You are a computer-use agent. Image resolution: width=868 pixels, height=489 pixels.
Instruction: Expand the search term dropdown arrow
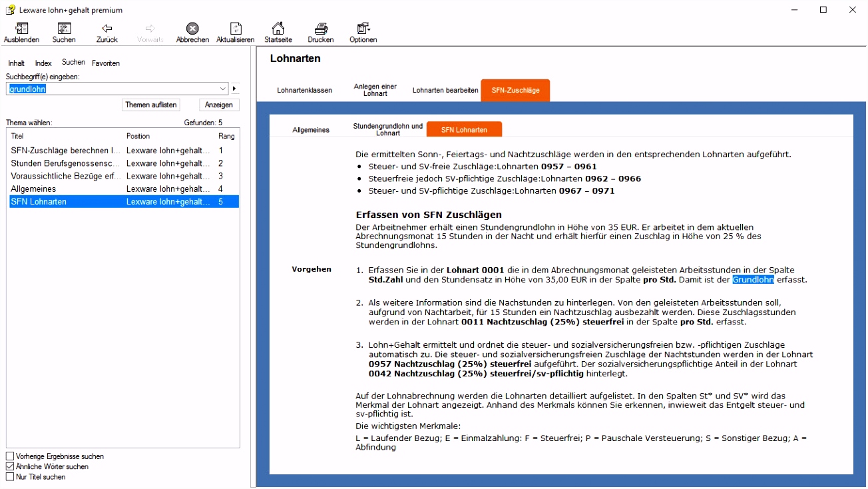pyautogui.click(x=223, y=89)
